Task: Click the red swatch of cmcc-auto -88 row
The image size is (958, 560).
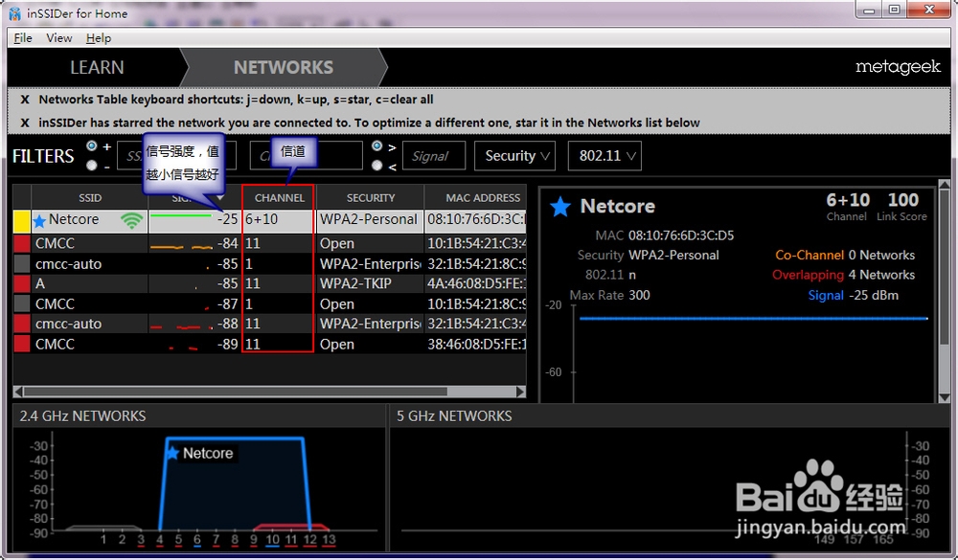Action: (x=22, y=325)
